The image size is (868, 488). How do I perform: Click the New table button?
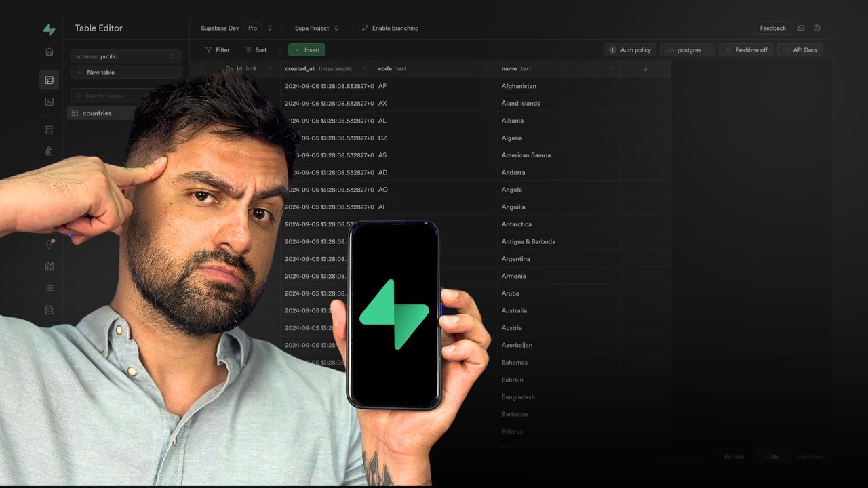126,73
